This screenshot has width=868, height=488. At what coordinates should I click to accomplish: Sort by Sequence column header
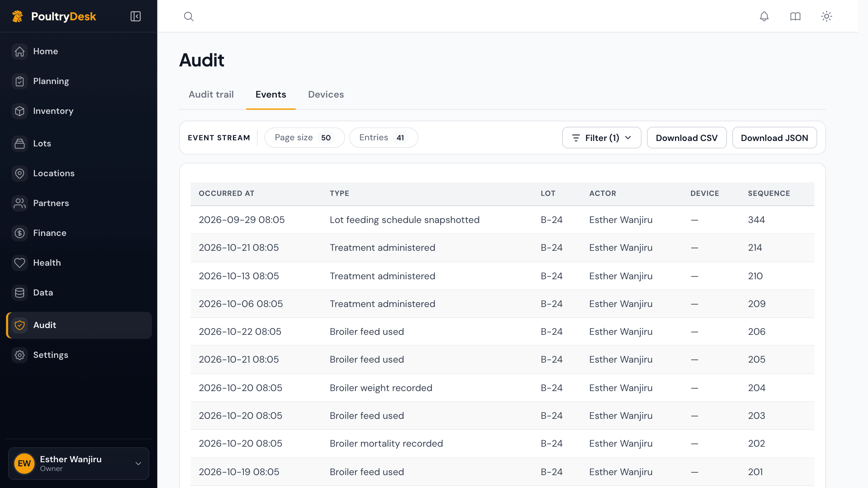pyautogui.click(x=769, y=194)
